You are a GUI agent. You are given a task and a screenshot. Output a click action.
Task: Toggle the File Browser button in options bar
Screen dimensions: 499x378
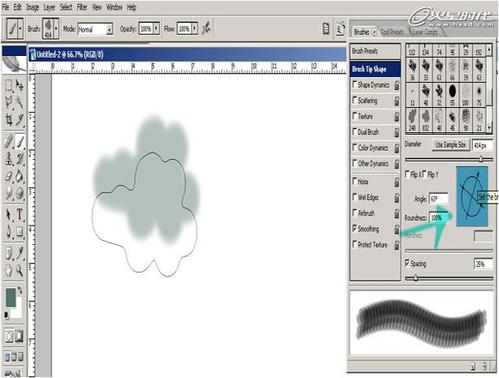326,29
